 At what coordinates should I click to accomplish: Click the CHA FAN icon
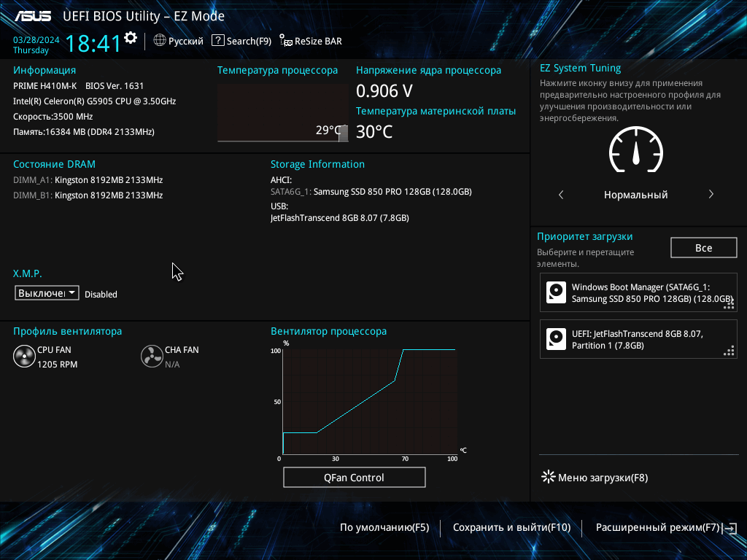pos(152,356)
